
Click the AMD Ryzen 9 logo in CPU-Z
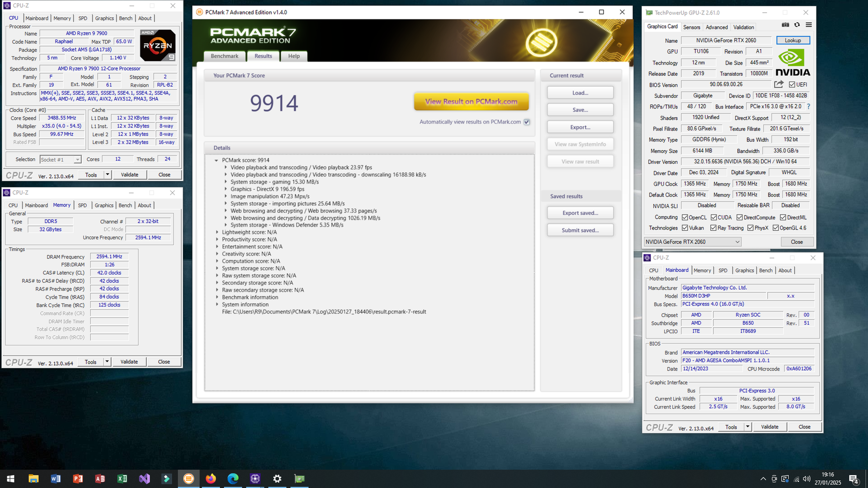(x=158, y=45)
